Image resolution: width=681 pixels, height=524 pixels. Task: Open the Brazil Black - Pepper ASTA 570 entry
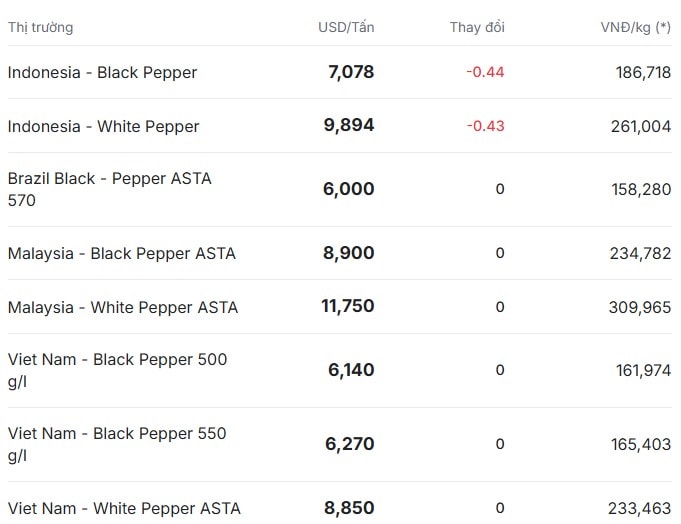[x=109, y=189]
